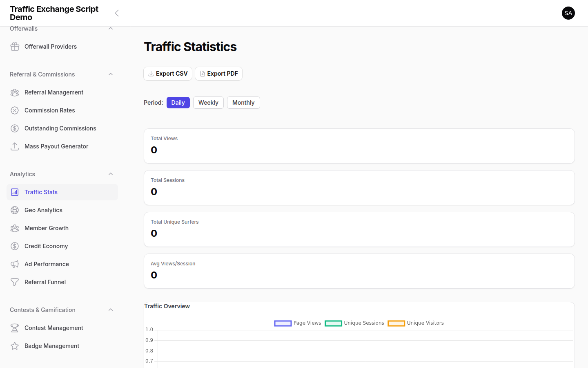Click the Traffic Stats bar chart icon
Image resolution: width=588 pixels, height=368 pixels.
(15, 192)
